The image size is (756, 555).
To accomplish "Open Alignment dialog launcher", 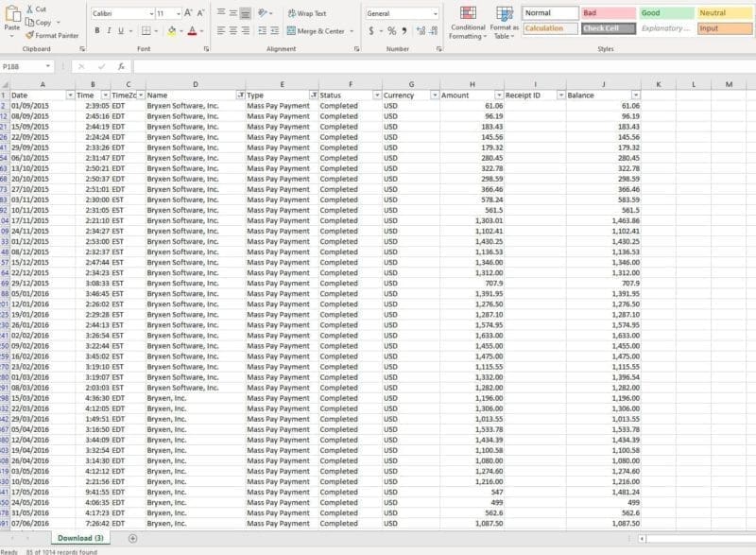I will (x=357, y=49).
